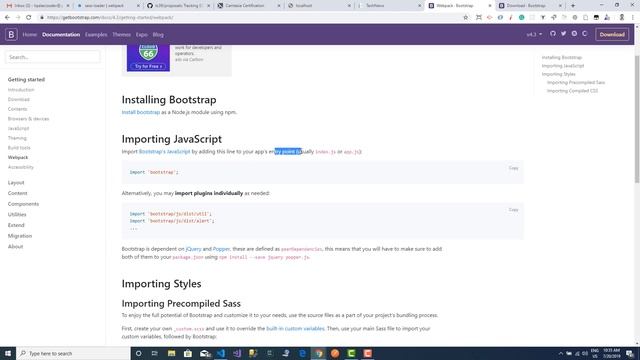Screen dimensions: 640x360
Task: Copy the import 'bootstrap' code snippet
Action: tap(513, 168)
